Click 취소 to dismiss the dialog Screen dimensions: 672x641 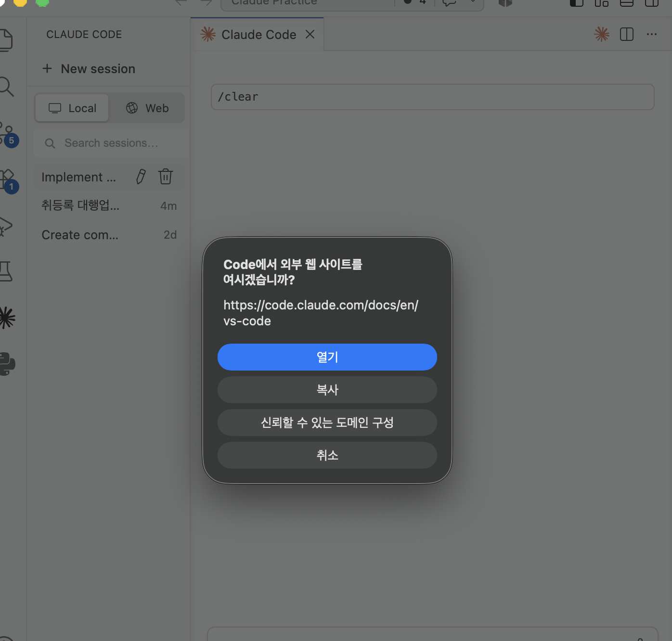(x=327, y=455)
